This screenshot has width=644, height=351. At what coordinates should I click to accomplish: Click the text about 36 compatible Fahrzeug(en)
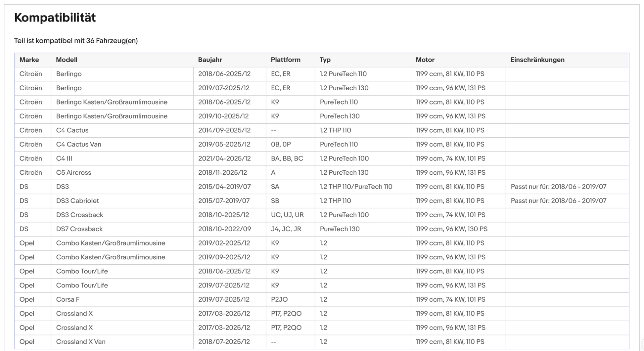pos(76,41)
